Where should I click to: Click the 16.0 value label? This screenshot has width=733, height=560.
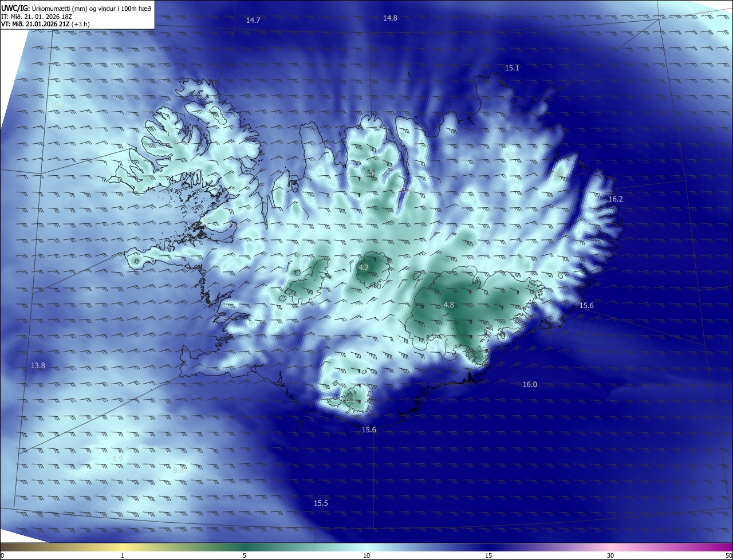(530, 384)
